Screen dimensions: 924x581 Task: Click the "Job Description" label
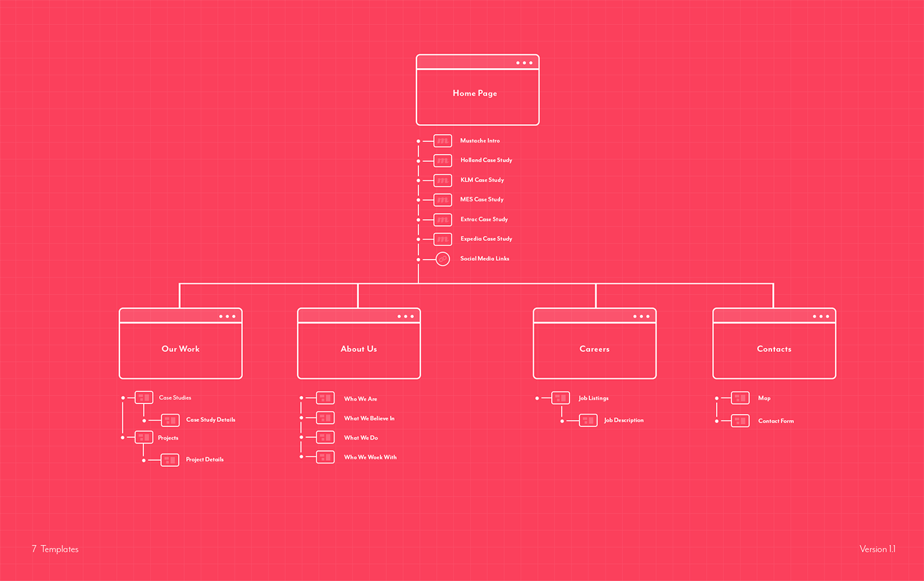pyautogui.click(x=624, y=420)
